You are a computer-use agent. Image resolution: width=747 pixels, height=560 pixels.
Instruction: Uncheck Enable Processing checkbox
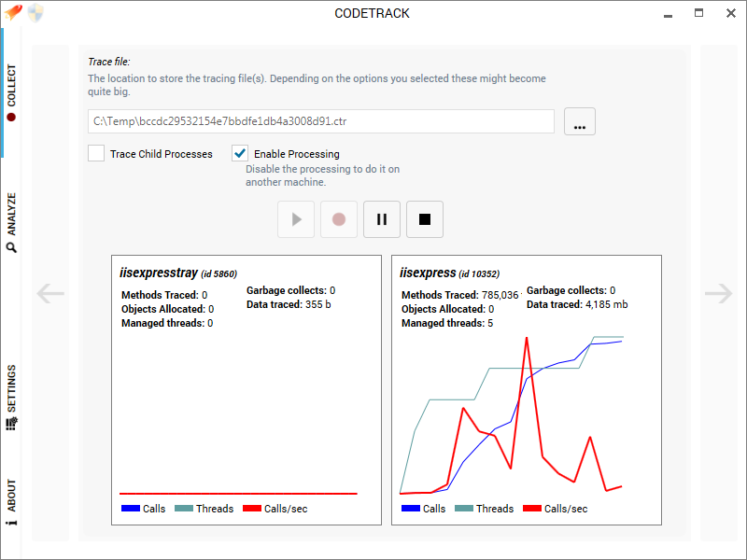point(240,153)
